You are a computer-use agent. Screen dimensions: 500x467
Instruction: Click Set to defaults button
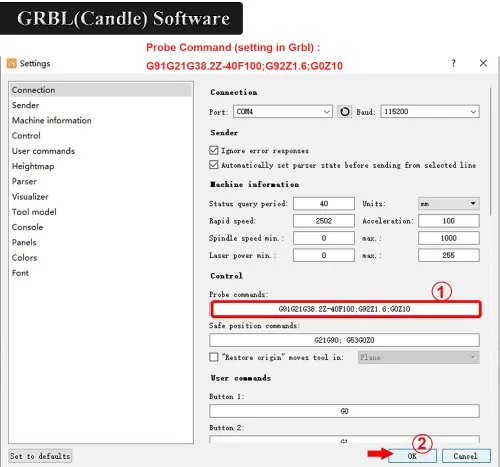(40, 456)
